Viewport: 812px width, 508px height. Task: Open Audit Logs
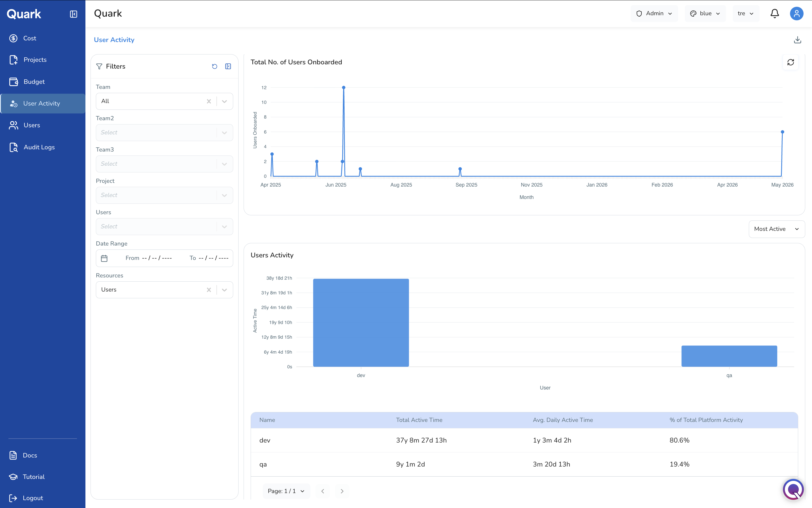[43, 147]
